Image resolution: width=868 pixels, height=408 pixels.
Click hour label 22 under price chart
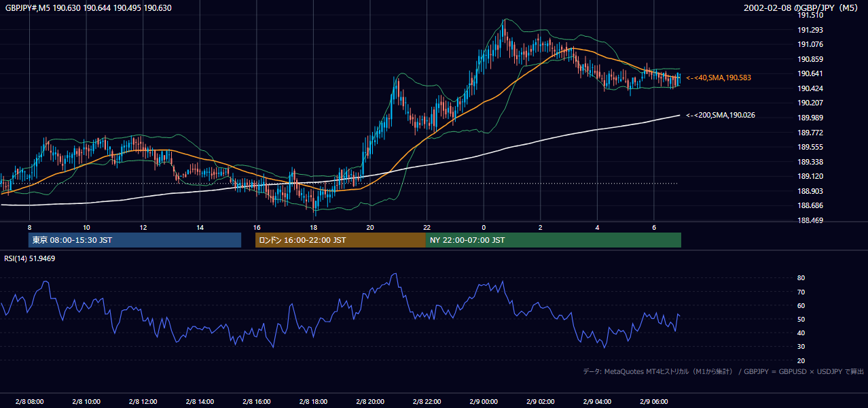(427, 227)
